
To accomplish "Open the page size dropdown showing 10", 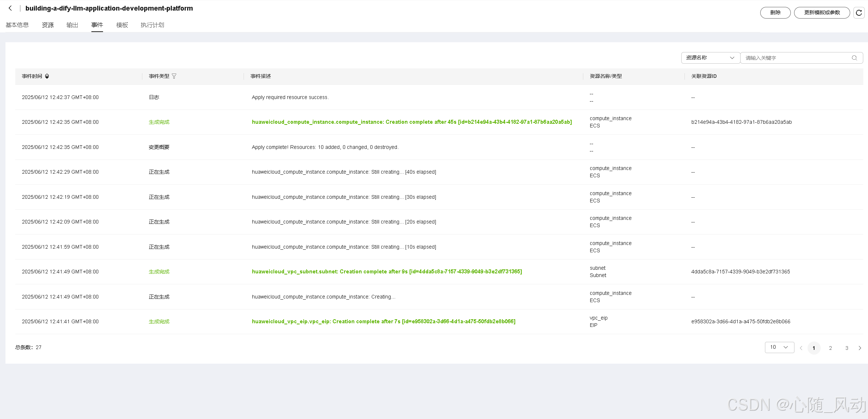I will point(779,347).
